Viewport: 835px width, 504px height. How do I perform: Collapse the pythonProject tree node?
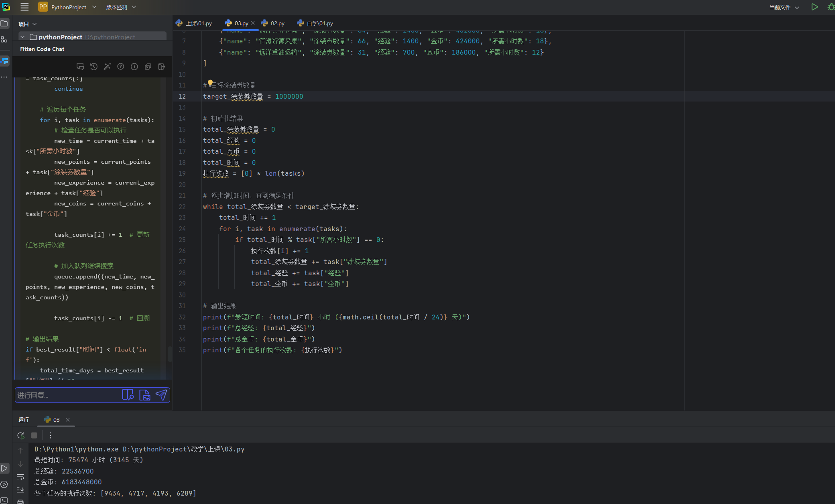22,37
